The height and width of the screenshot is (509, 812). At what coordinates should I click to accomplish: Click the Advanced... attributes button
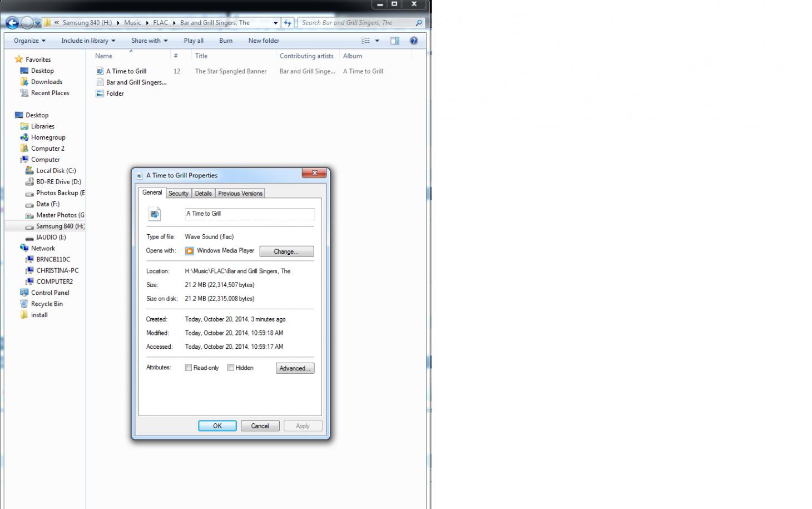[295, 368]
